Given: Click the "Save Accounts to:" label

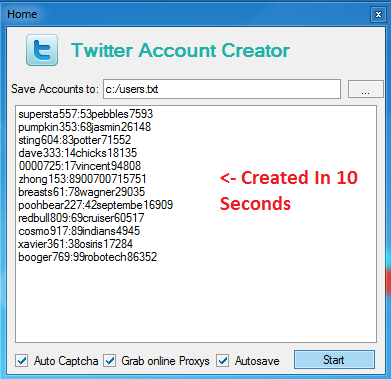Looking at the screenshot, I should 55,89.
